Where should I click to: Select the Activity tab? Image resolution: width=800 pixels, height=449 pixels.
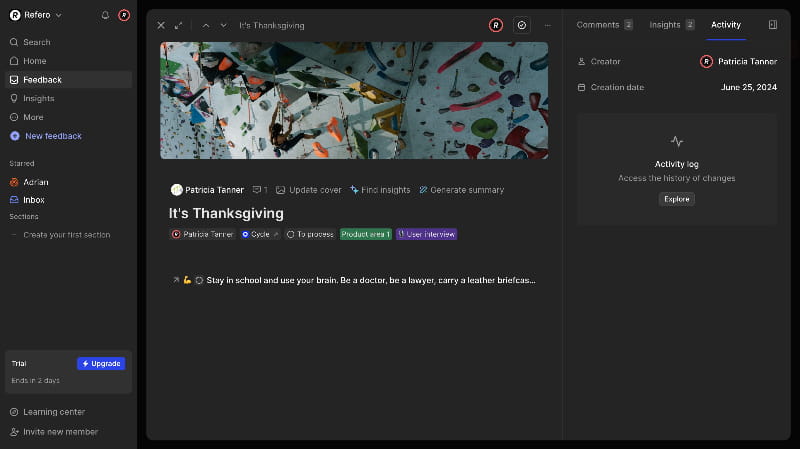click(726, 24)
